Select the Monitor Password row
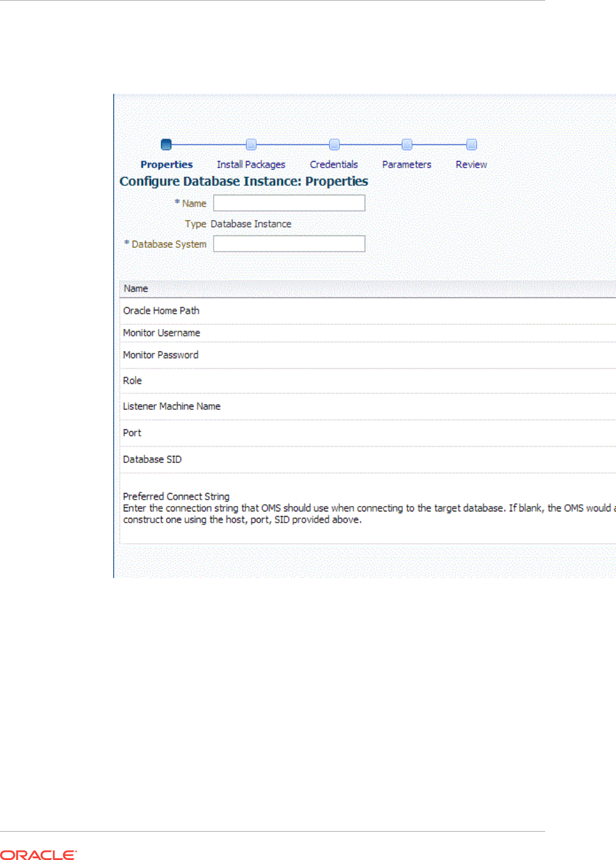 (368, 355)
